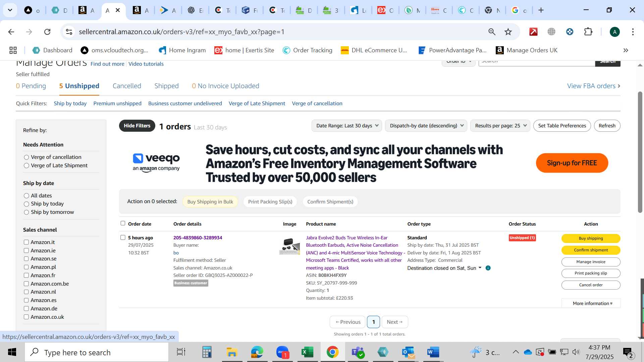Select Verge of Late Shipment radio button
Image resolution: width=644 pixels, height=362 pixels.
[26, 166]
